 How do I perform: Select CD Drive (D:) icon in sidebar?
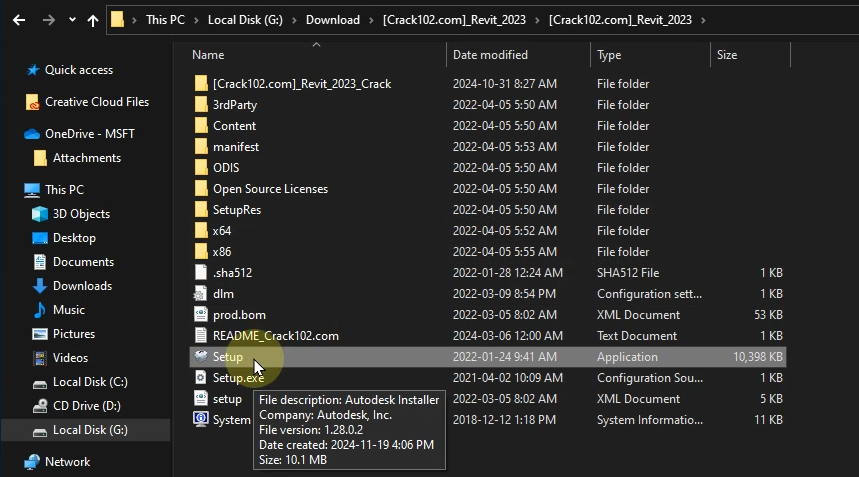(40, 406)
